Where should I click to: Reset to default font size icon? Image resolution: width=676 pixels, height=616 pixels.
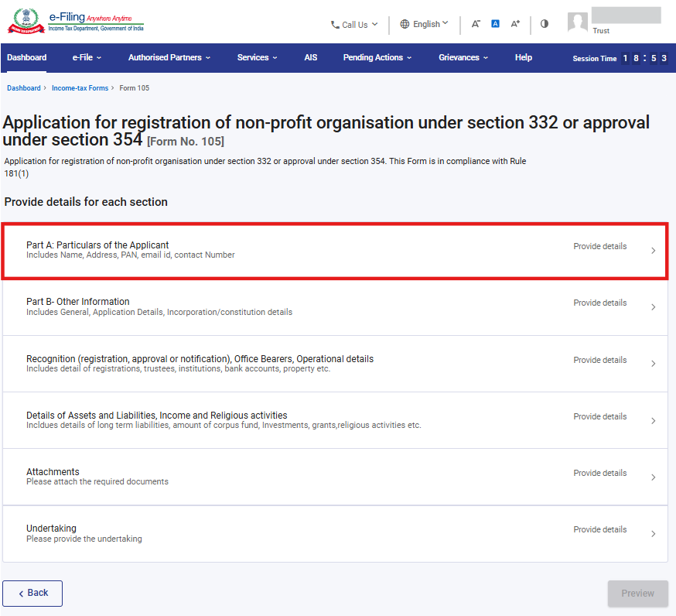[496, 24]
